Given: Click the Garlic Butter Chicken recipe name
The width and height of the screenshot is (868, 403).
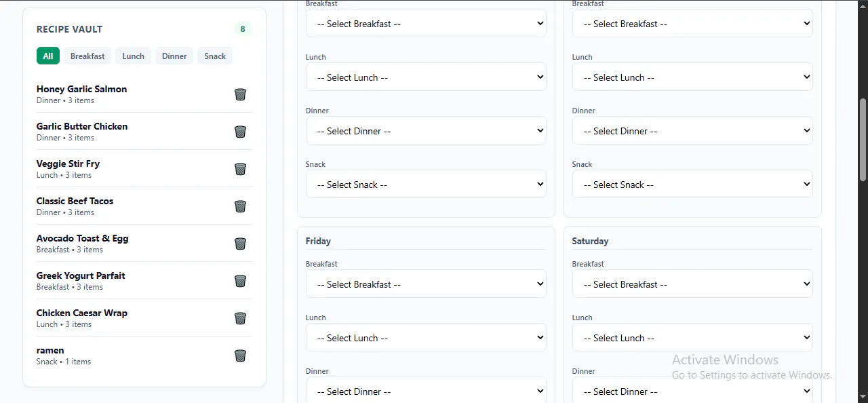Looking at the screenshot, I should [82, 126].
